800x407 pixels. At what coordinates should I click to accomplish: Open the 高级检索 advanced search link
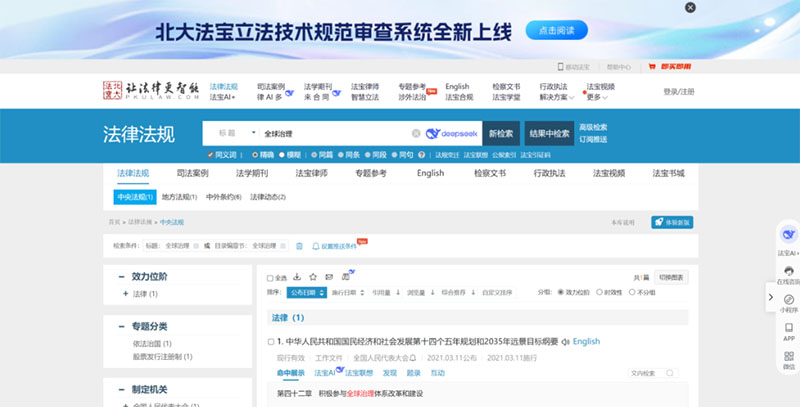593,127
